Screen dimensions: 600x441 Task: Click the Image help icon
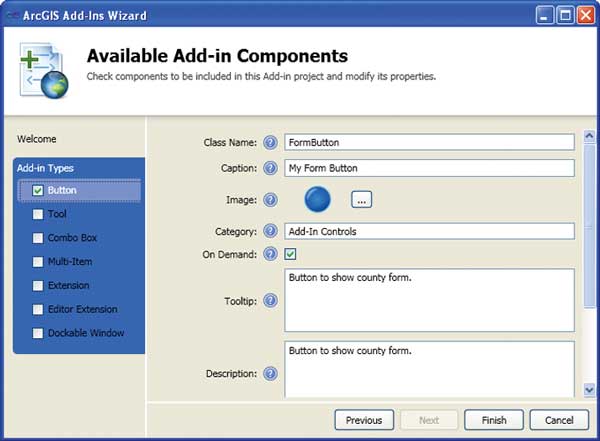tap(270, 200)
